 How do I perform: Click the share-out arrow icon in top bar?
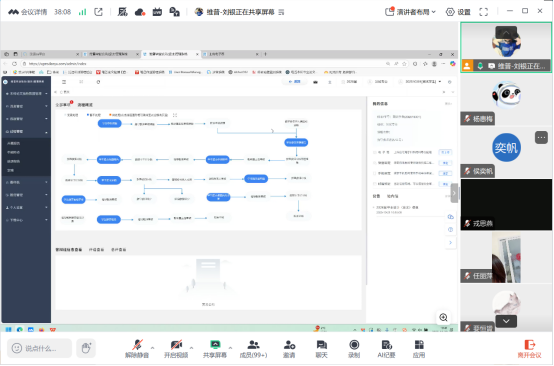tap(98, 12)
